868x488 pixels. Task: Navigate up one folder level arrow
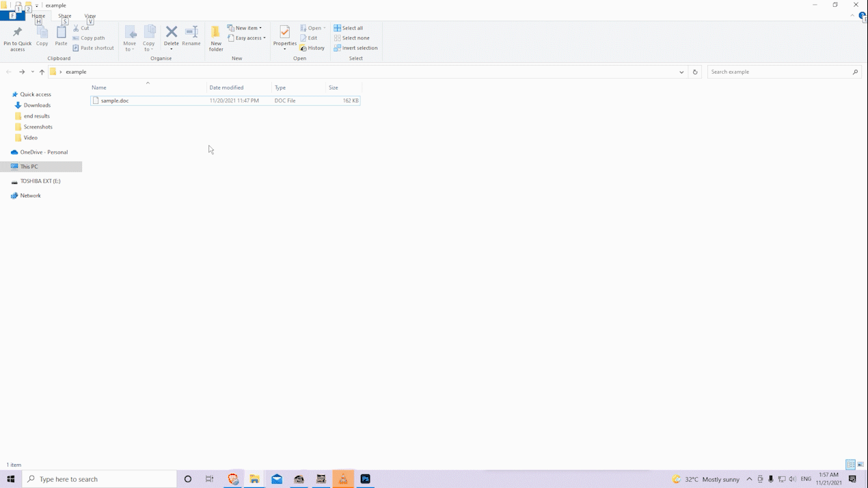(42, 72)
